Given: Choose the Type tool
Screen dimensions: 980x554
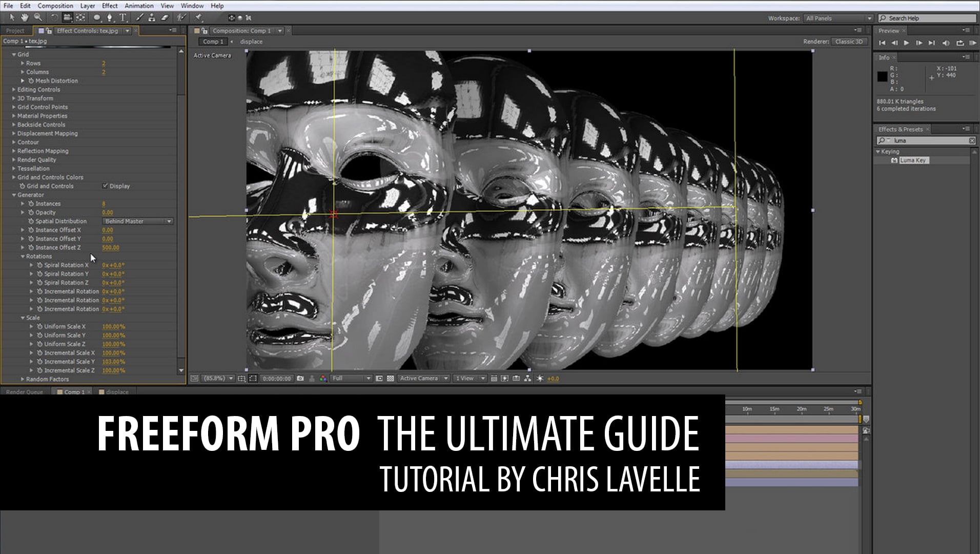Looking at the screenshot, I should point(123,17).
